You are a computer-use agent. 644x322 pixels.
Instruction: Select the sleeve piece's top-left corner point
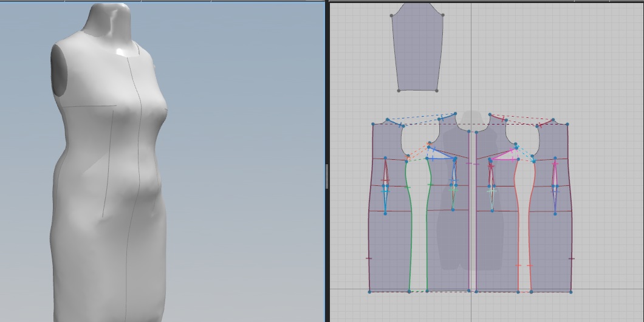[391, 16]
